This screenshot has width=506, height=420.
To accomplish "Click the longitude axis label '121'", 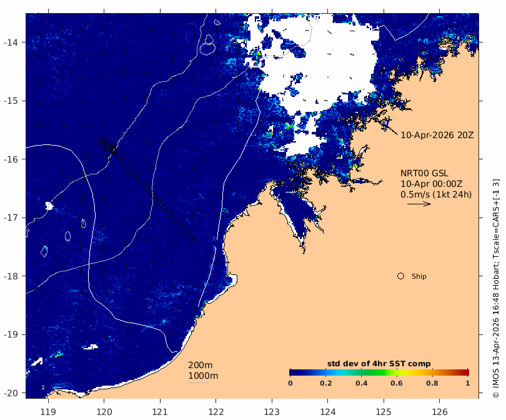I will (160, 412).
